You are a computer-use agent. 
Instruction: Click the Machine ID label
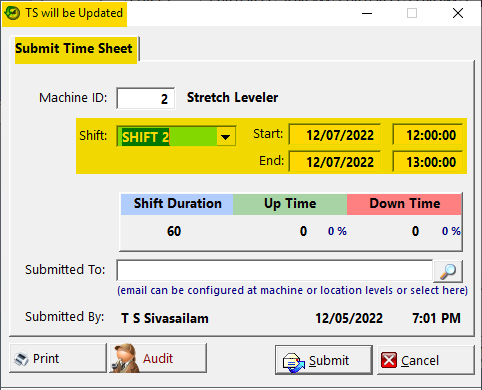tap(73, 98)
